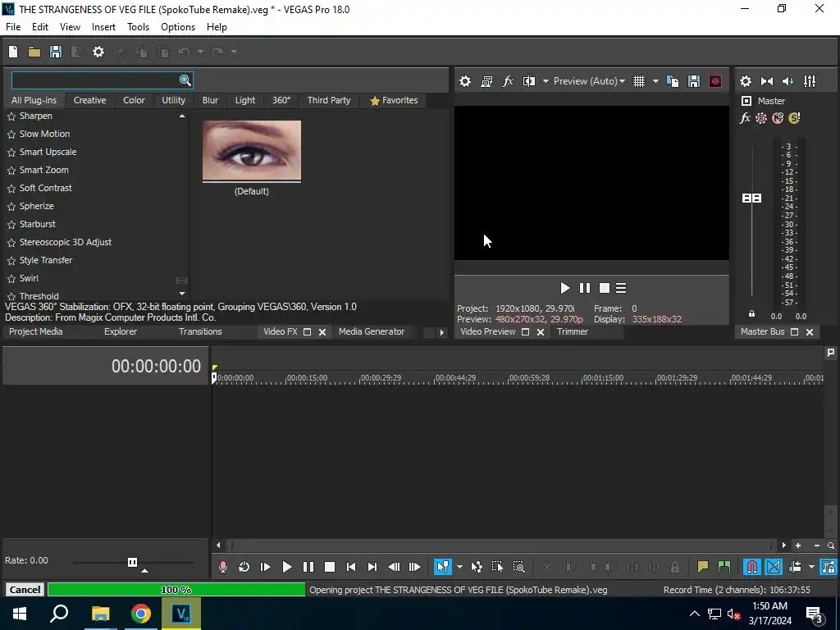Open the File menu

click(13, 27)
